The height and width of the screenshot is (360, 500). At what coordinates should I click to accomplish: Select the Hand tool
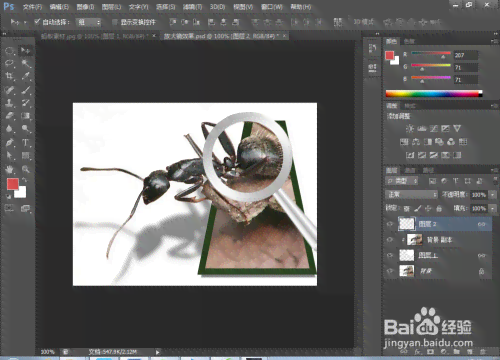(x=9, y=169)
